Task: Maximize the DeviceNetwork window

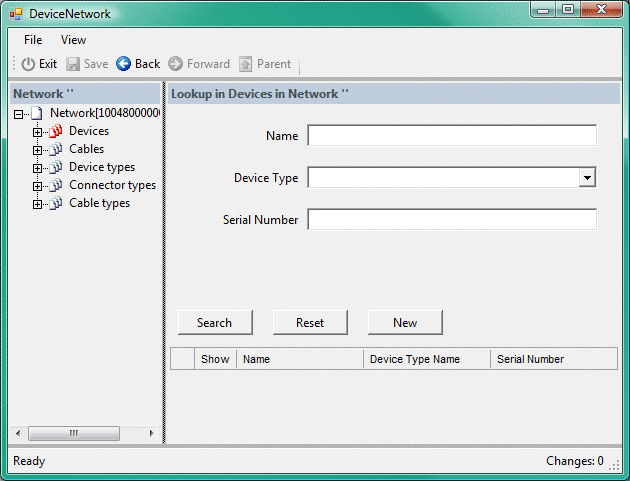Action: pyautogui.click(x=567, y=10)
